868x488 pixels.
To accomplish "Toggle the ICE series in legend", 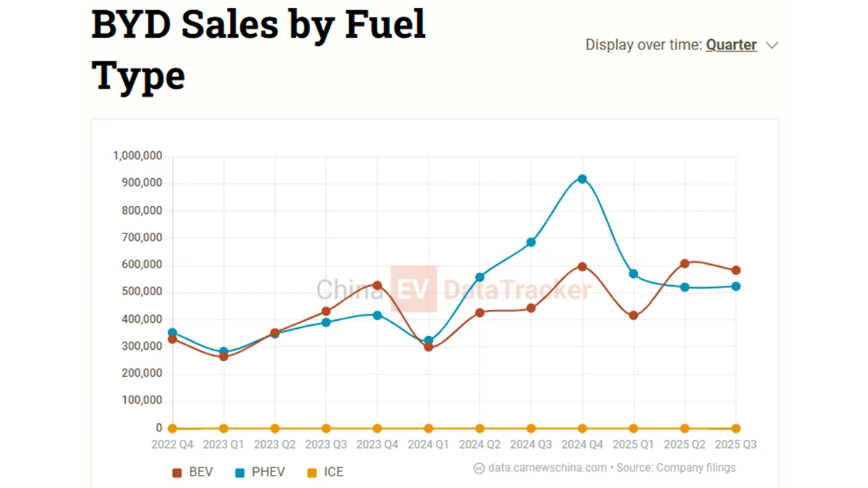I will (x=333, y=472).
